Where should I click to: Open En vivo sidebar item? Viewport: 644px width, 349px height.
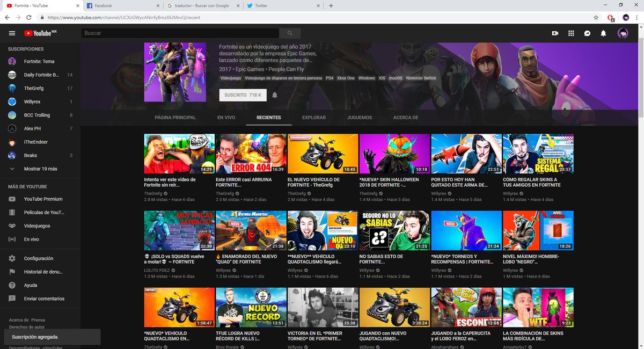click(x=40, y=239)
